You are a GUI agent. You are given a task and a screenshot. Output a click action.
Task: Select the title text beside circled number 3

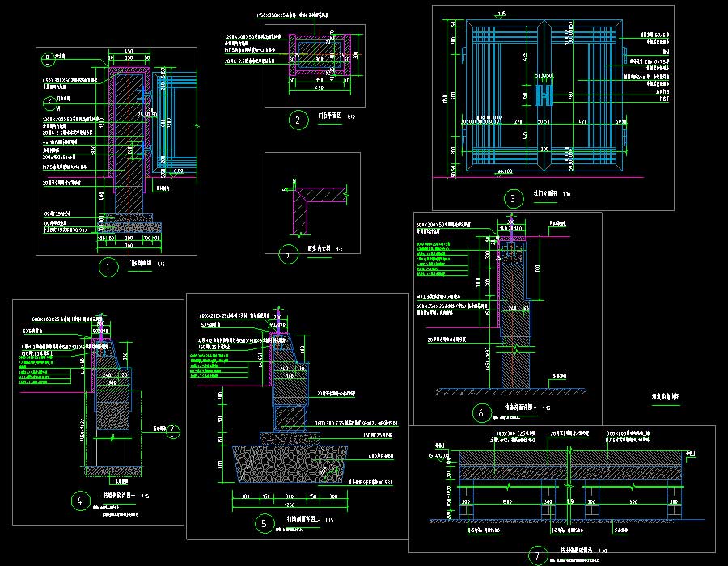pyautogui.click(x=545, y=193)
